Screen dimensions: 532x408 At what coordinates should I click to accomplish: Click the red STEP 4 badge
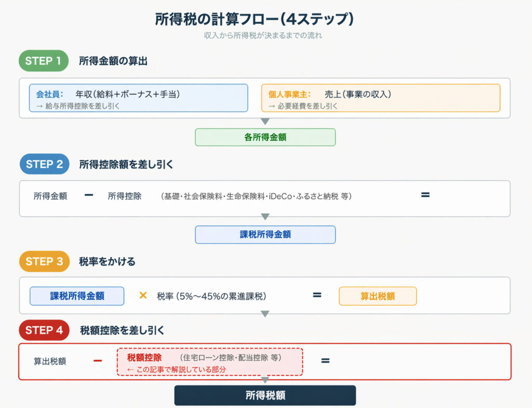click(44, 330)
